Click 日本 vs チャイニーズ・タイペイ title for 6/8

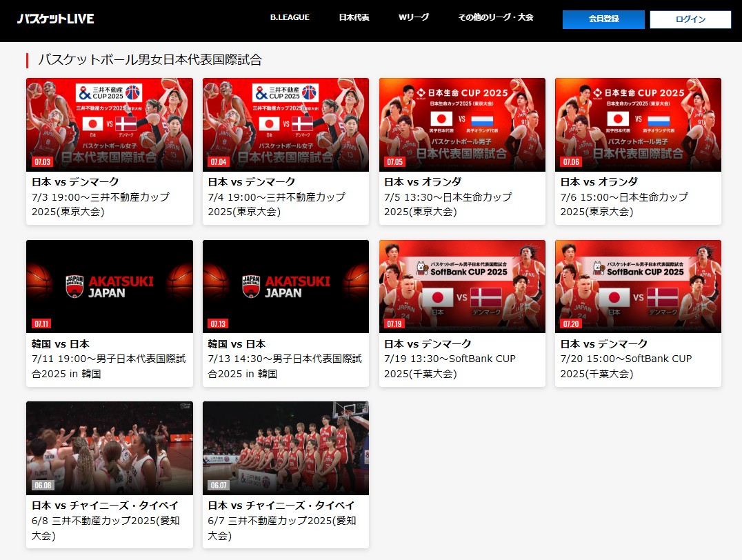105,506
